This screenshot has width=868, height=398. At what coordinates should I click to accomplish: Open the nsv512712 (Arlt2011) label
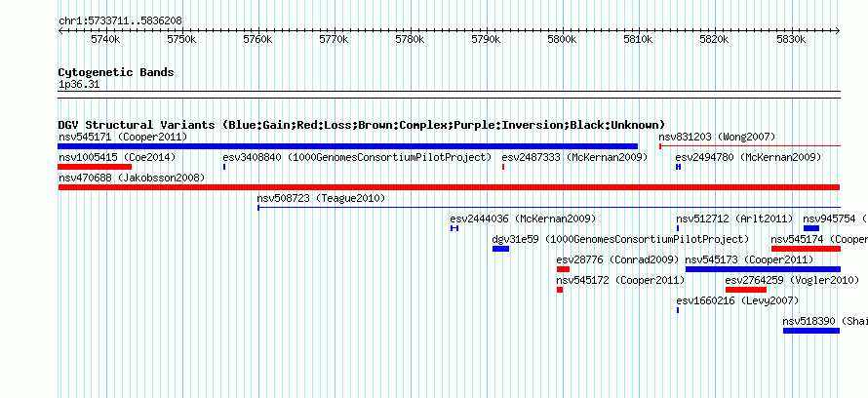734,219
